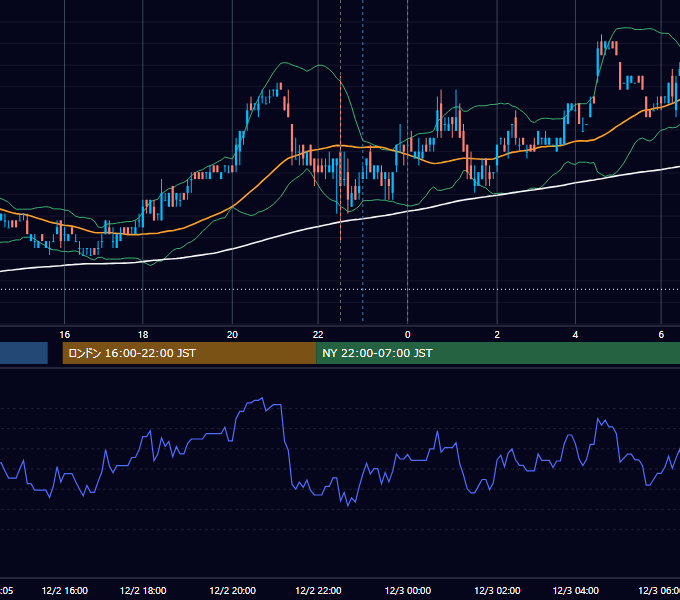Click the 12/2 16:00 date label

65,590
